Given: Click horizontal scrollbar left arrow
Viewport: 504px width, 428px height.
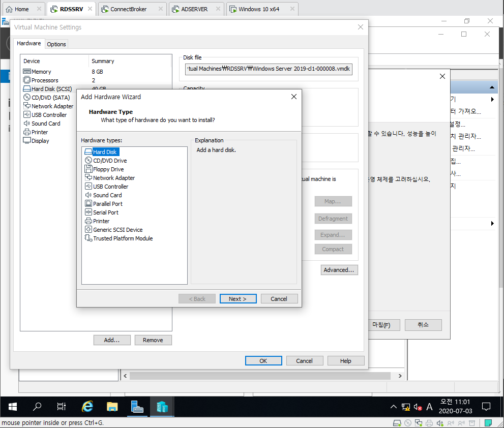Looking at the screenshot, I should point(125,376).
